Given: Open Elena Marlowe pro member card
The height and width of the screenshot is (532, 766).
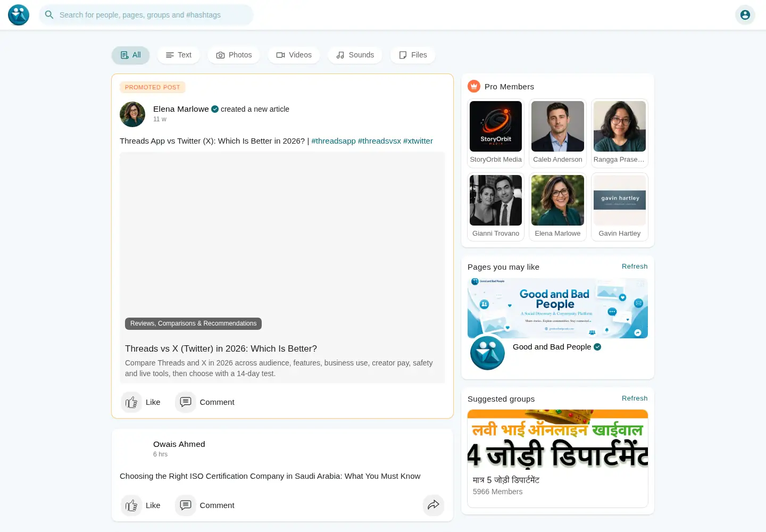Looking at the screenshot, I should click(x=557, y=207).
